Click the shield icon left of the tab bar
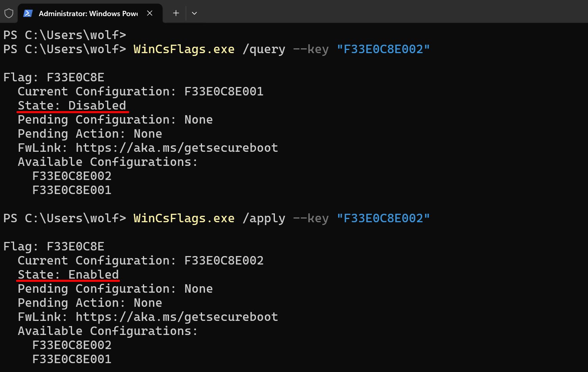This screenshot has height=372, width=588. point(9,13)
